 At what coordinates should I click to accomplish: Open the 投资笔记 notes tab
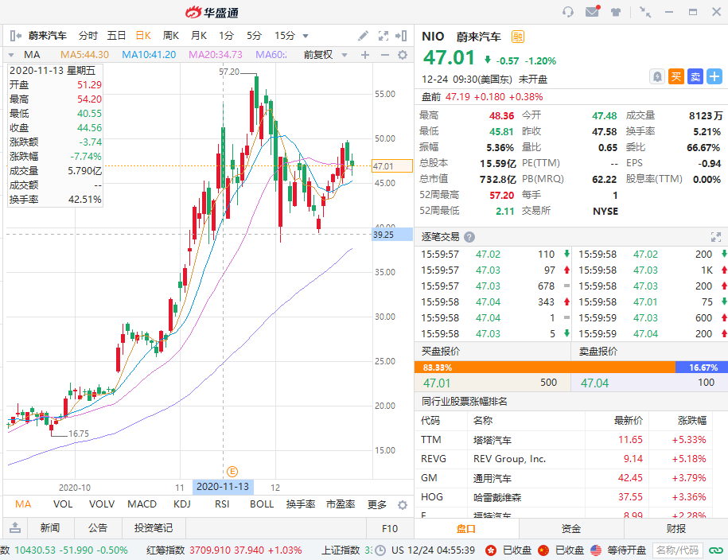154,528
